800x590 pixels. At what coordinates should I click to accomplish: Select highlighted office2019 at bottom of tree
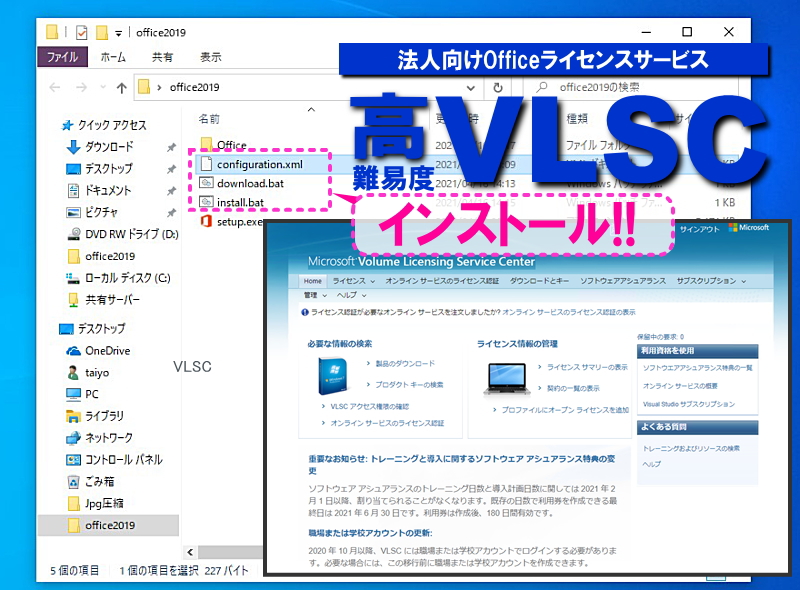(108, 525)
